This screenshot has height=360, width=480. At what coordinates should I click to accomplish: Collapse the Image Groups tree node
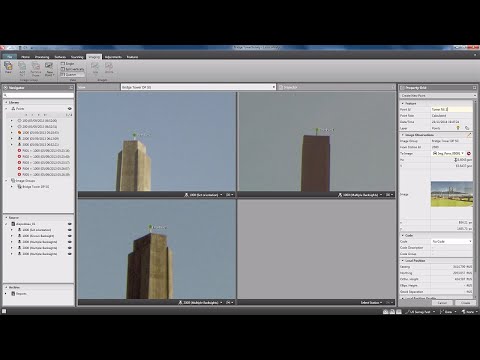6,181
